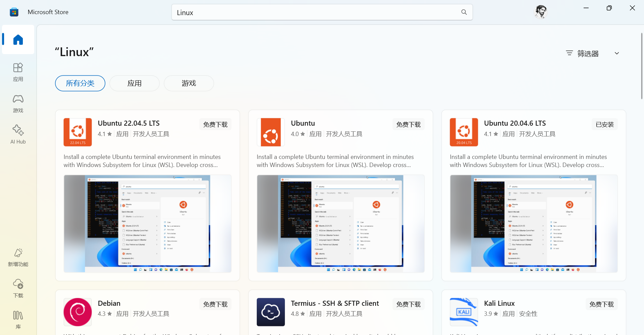Open the plain Ubuntu screenshot preview
Viewport: 644px width, 335px height.
click(x=341, y=223)
